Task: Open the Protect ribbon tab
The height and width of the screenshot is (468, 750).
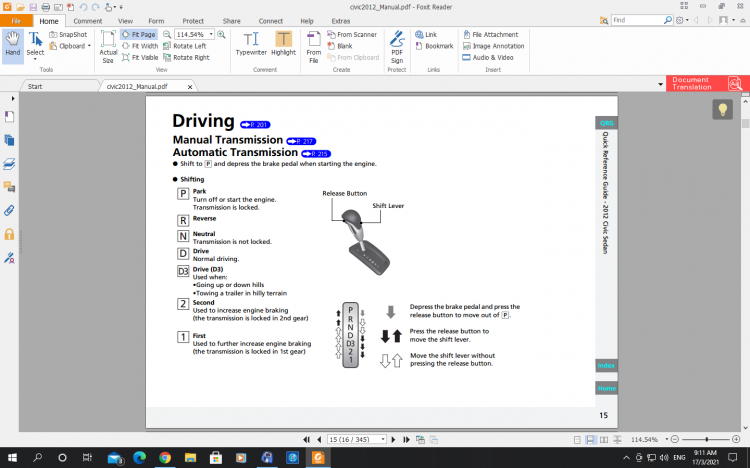Action: [x=193, y=21]
